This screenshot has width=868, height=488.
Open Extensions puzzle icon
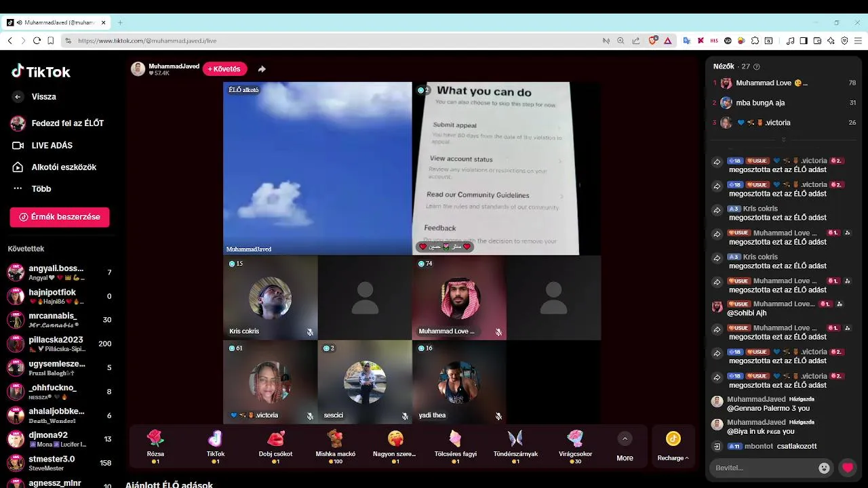coord(755,41)
